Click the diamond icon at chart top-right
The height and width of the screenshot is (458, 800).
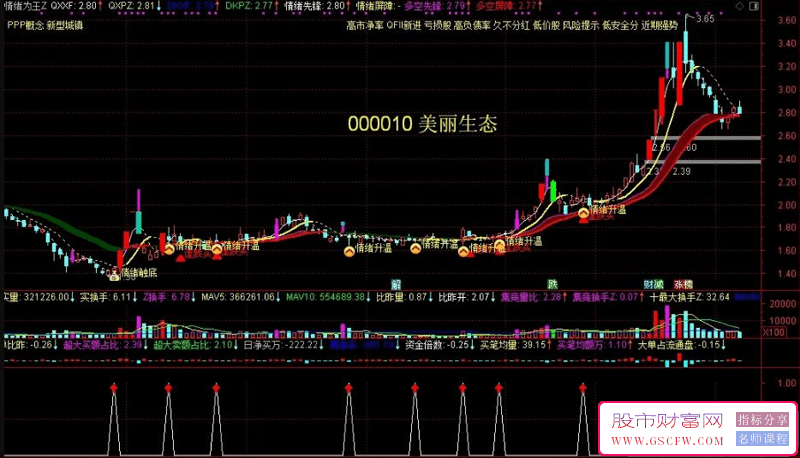click(739, 6)
